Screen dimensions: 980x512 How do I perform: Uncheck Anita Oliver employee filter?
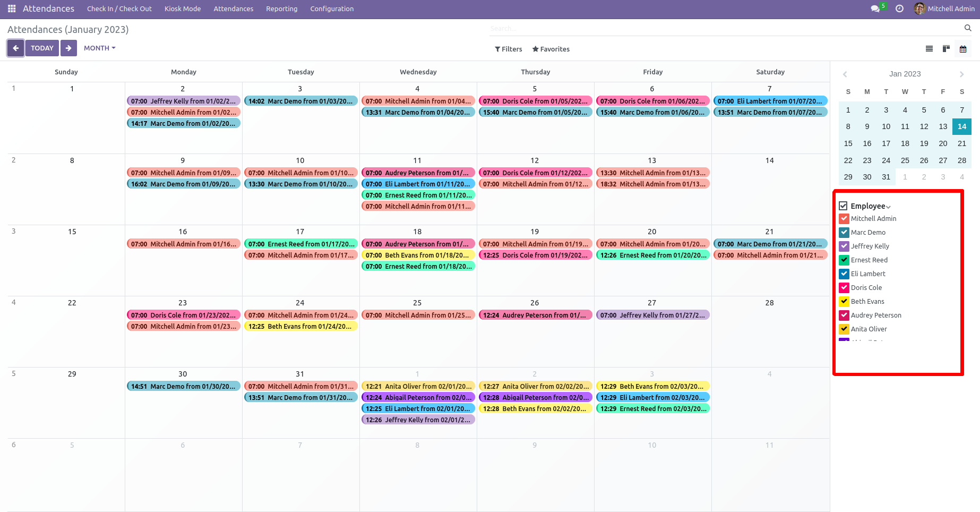click(x=844, y=329)
